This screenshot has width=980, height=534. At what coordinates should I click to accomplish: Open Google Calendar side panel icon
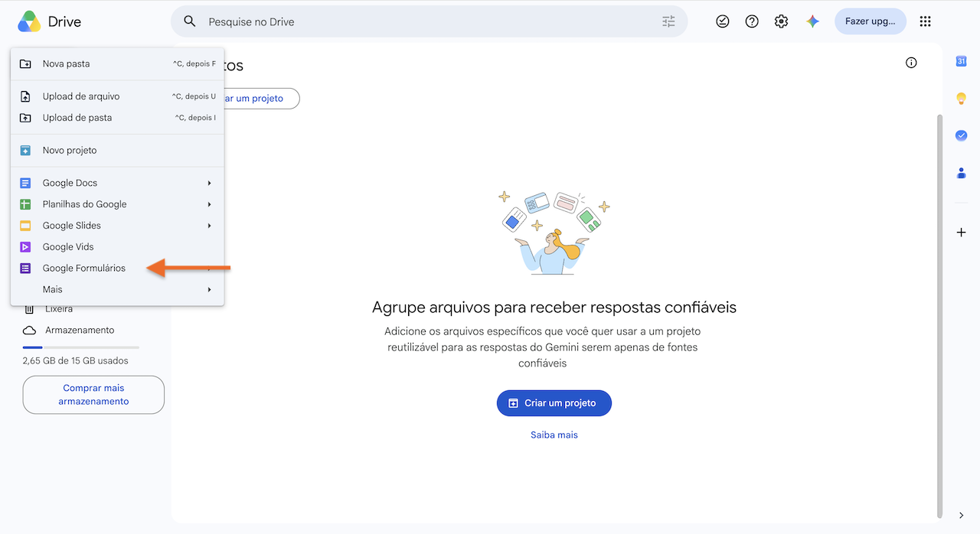pos(961,61)
